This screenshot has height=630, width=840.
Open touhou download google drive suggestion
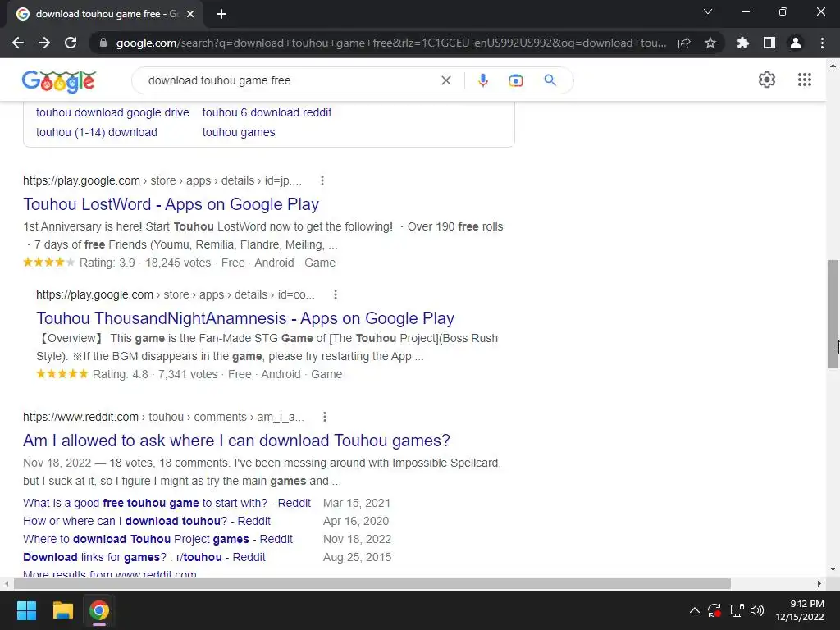tap(112, 112)
